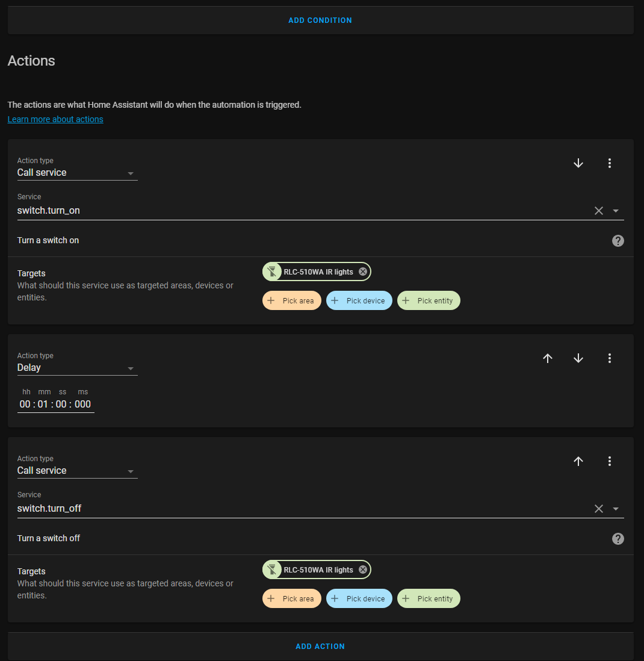Move the switch.turn_on action down
This screenshot has height=661, width=644.
[578, 163]
